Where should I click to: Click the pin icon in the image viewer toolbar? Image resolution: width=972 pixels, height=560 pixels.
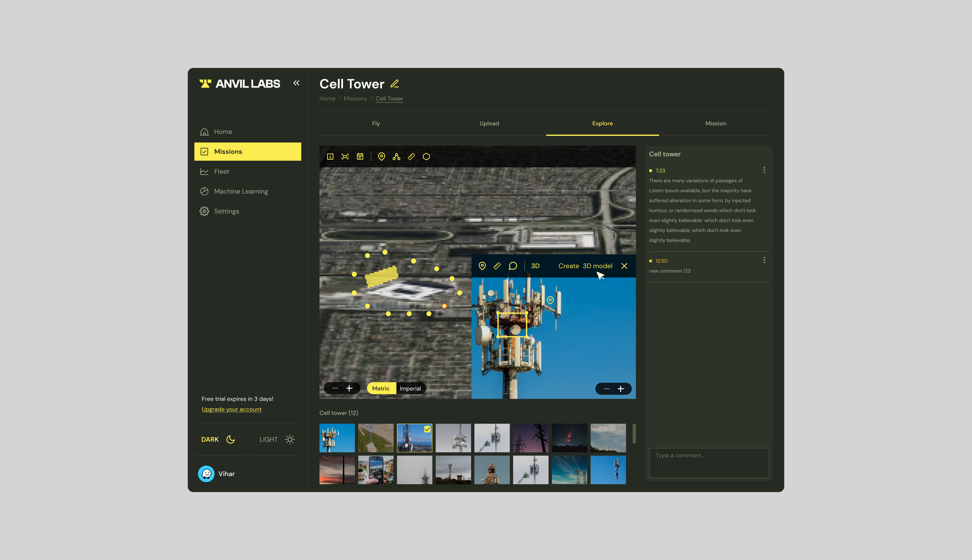pos(482,266)
